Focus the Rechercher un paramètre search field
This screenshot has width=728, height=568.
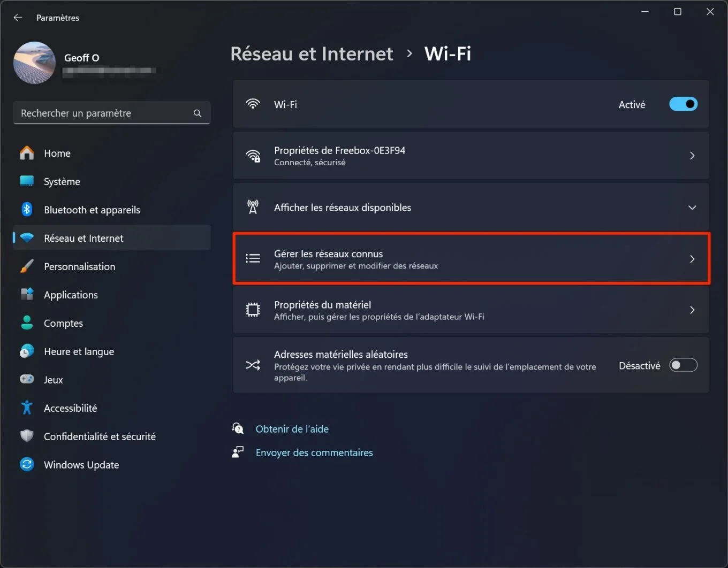[x=111, y=113]
